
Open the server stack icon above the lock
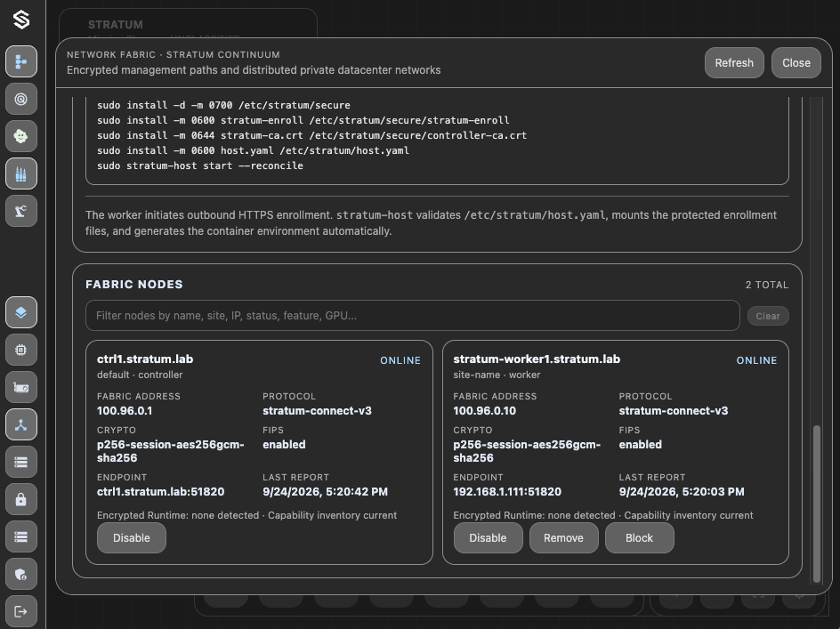pos(21,462)
